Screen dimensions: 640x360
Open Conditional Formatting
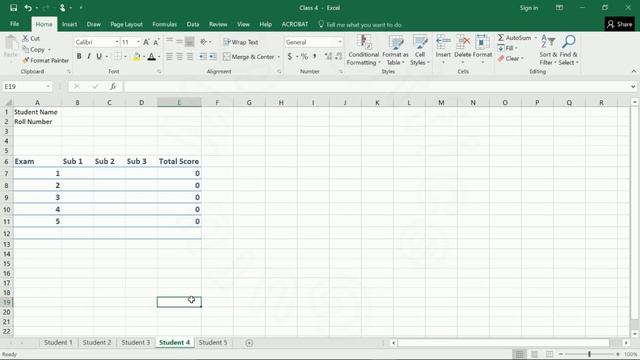pyautogui.click(x=363, y=50)
